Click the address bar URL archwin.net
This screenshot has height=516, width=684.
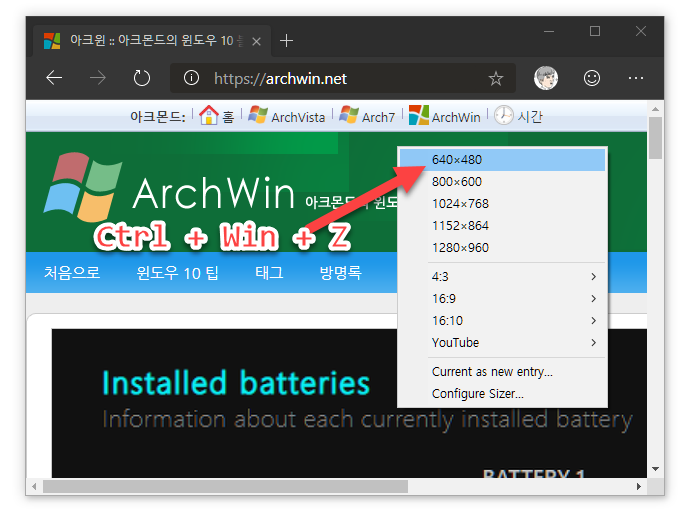coord(280,79)
